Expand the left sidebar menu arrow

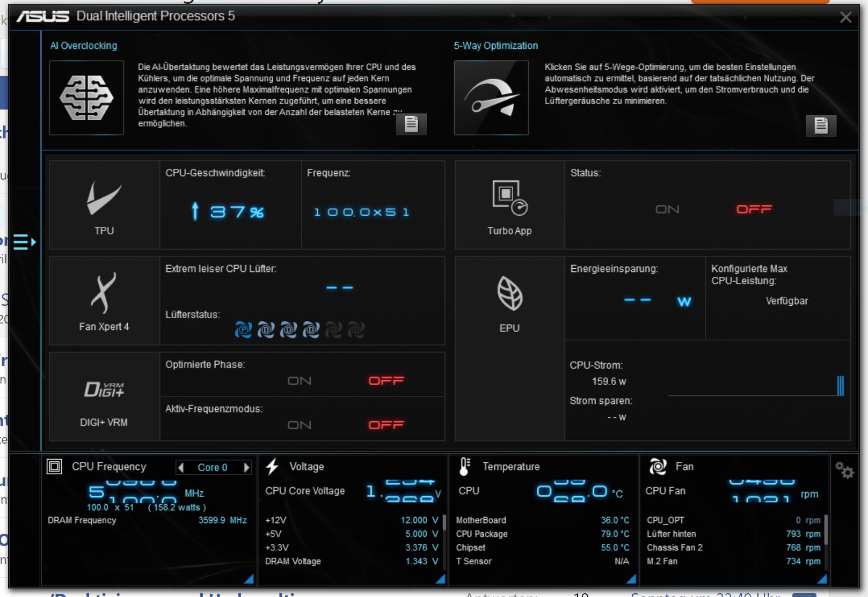pos(24,242)
